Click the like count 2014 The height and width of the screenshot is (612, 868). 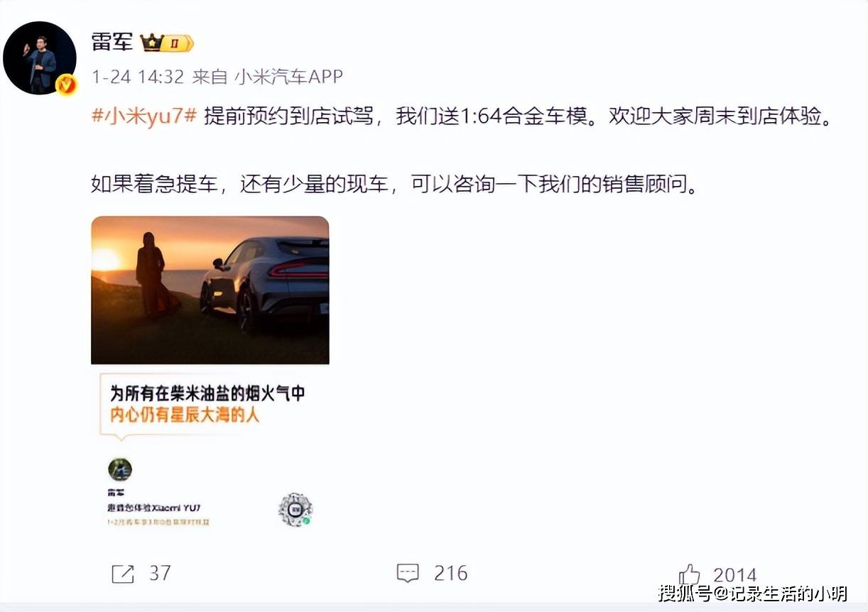point(734,575)
